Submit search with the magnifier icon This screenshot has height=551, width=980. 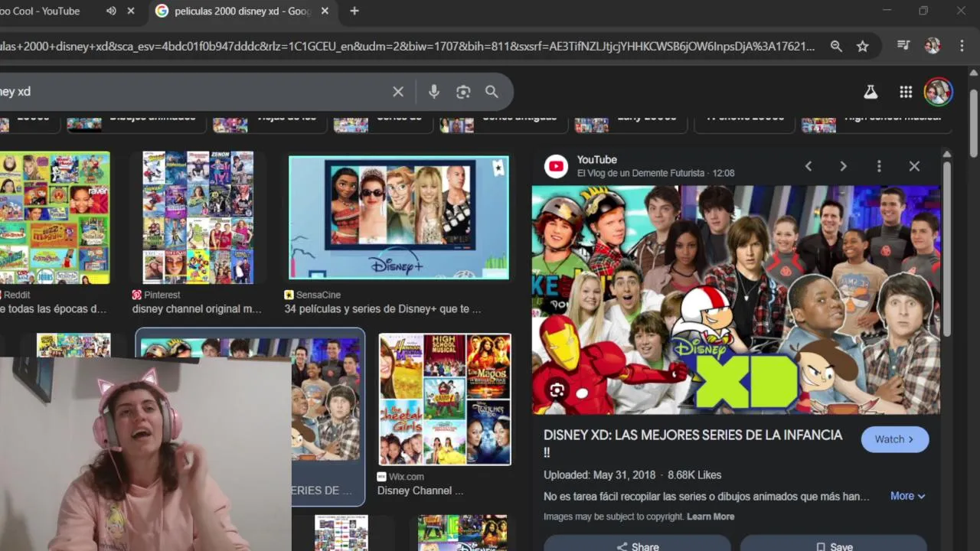(492, 92)
